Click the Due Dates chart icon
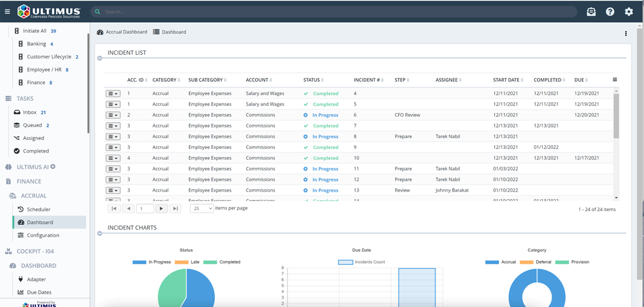 [21, 292]
